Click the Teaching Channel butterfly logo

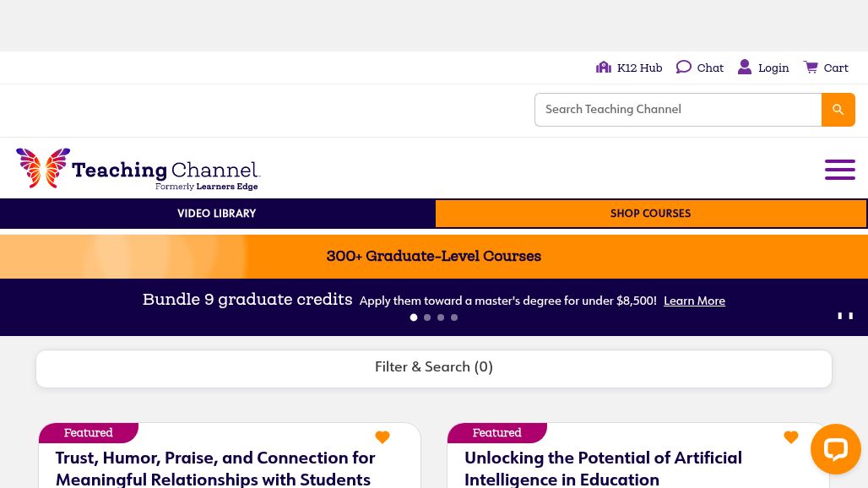point(138,170)
